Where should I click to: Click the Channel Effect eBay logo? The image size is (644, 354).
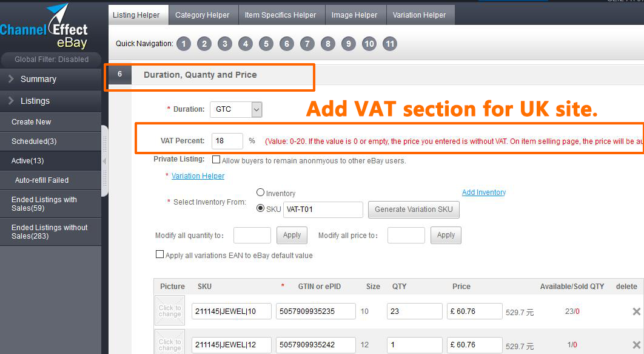pyautogui.click(x=44, y=27)
